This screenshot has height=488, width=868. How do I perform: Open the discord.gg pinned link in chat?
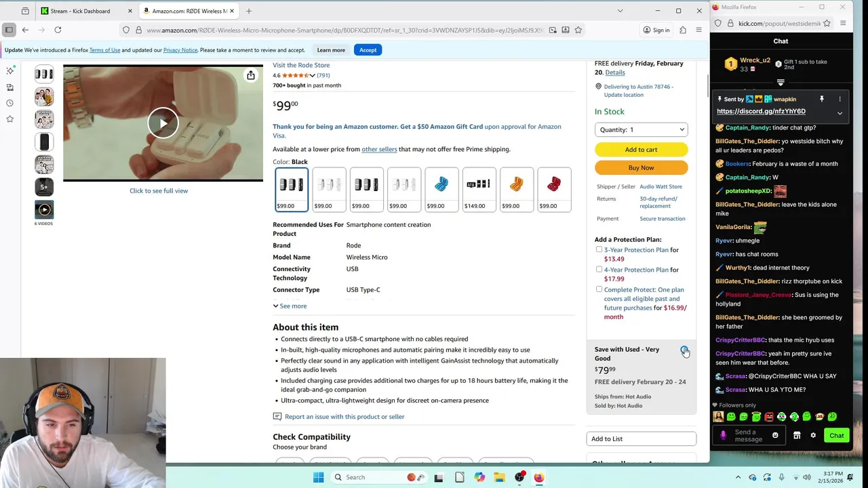761,111
